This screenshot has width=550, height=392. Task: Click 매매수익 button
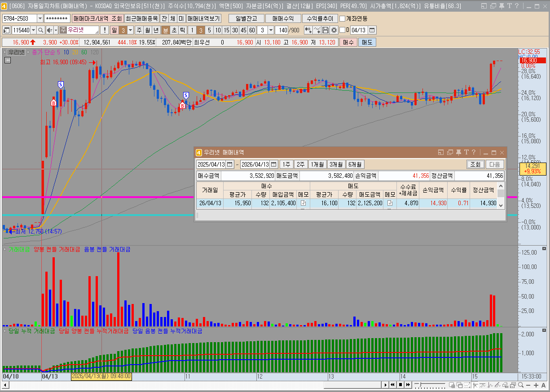[x=283, y=19]
